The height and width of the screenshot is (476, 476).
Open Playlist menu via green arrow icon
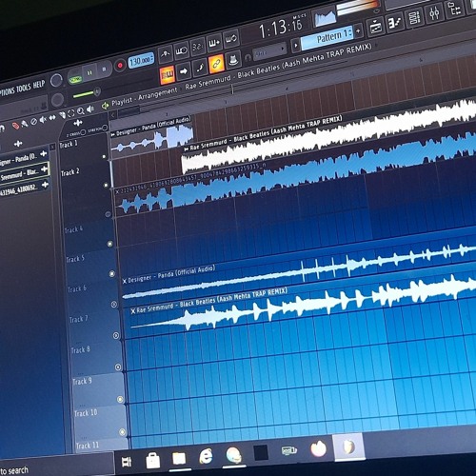click(x=105, y=106)
